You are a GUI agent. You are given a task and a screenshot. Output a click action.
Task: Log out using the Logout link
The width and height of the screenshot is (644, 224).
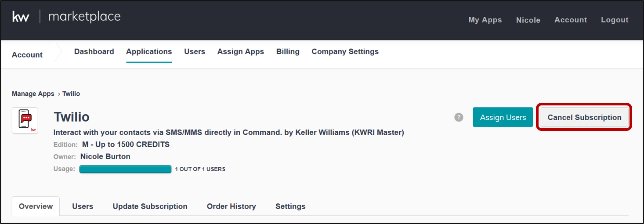coord(615,20)
